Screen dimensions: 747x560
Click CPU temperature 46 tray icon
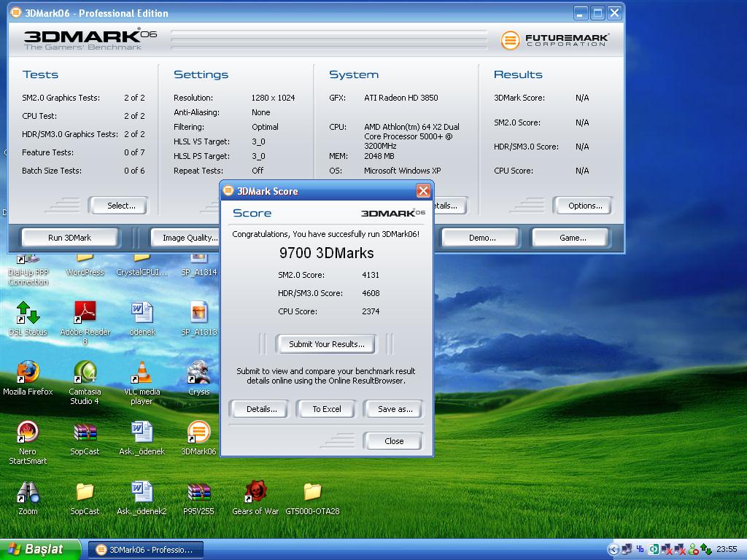point(640,549)
